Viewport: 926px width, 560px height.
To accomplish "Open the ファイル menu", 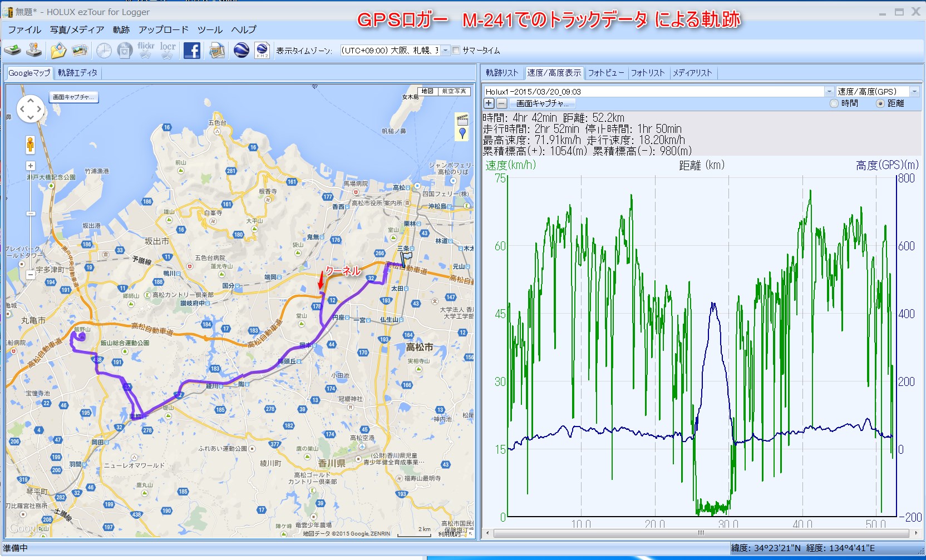I will [24, 29].
